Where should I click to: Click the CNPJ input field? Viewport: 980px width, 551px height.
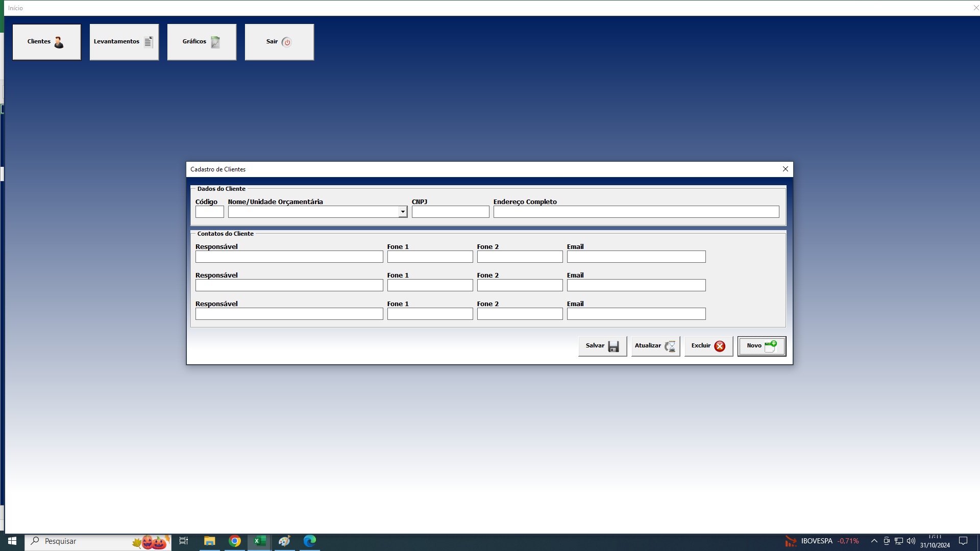pos(450,212)
